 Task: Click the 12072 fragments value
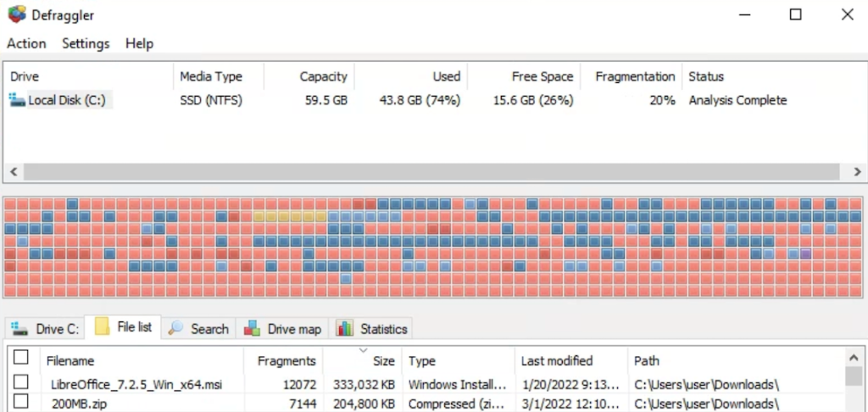coord(298,384)
